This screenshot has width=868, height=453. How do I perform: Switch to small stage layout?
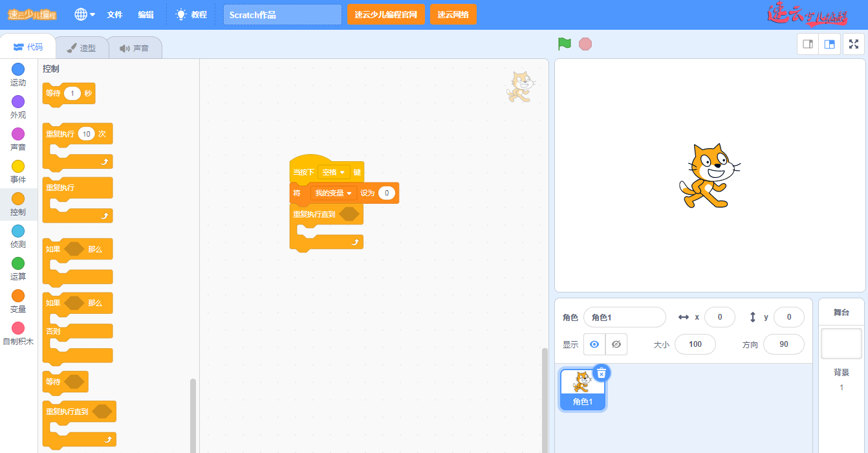coord(808,44)
